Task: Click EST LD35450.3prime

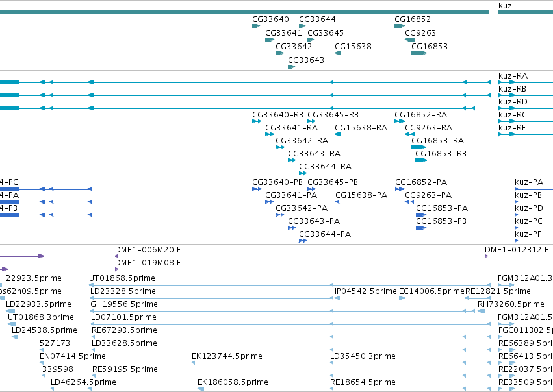Action: coord(363,356)
